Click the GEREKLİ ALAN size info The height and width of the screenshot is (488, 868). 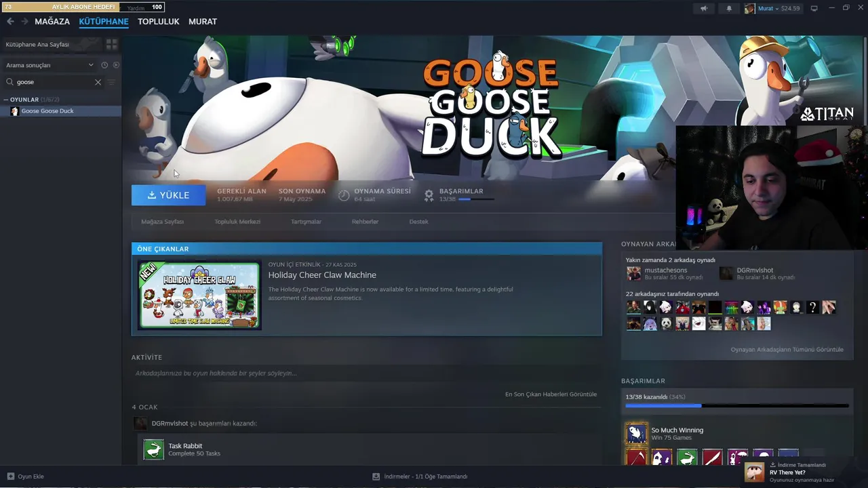click(x=241, y=195)
